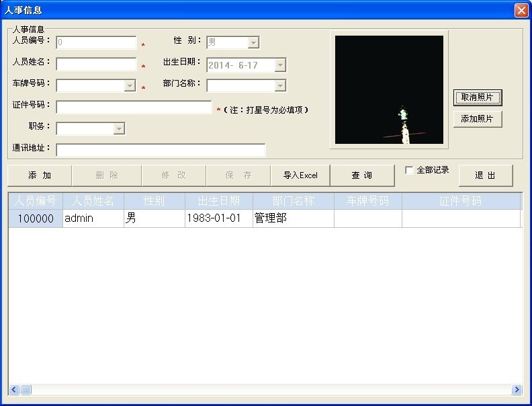
Task: Focus the 证件号码 text field
Action: click(134, 108)
